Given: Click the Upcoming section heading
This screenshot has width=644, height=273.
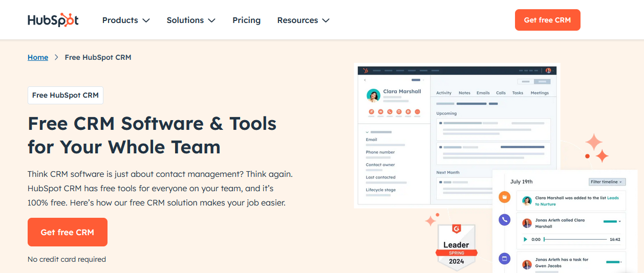Looking at the screenshot, I should point(446,113).
